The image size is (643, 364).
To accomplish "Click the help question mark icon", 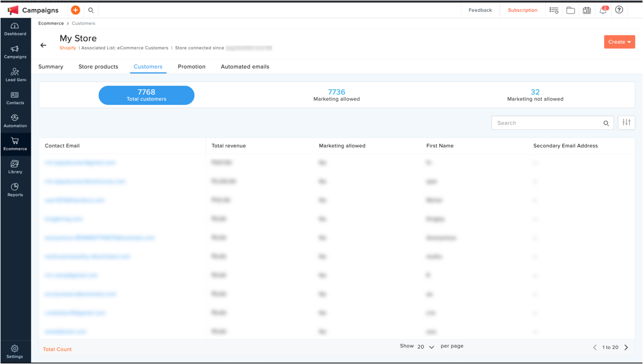I will (x=619, y=10).
